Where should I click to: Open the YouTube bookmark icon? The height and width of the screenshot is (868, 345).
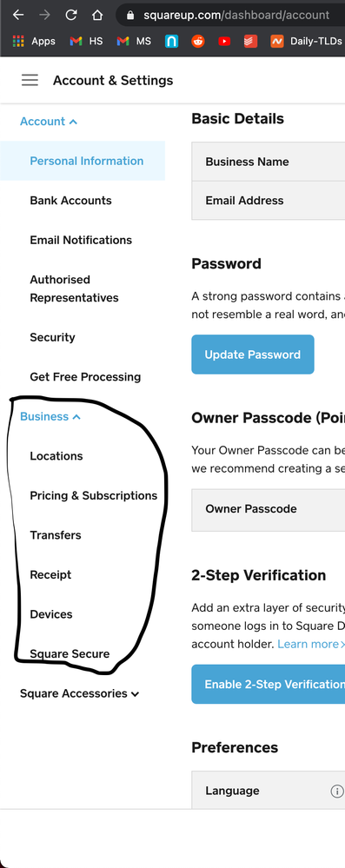point(224,41)
